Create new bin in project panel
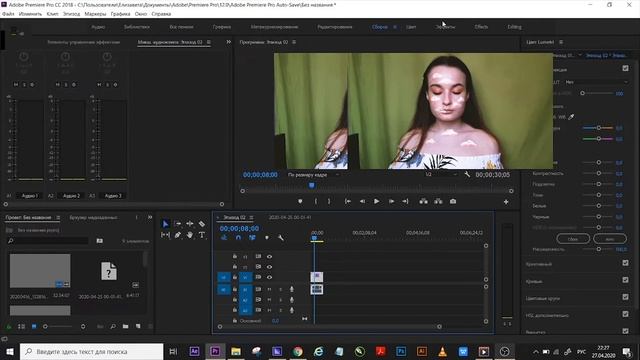640x360 pixels. point(125,327)
